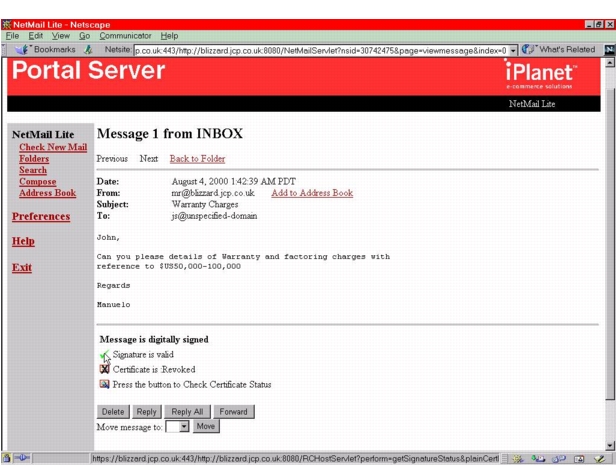Image resolution: width=616 pixels, height=466 pixels.
Task: Click the 'Message 1 from INBOX' heading
Action: [170, 134]
